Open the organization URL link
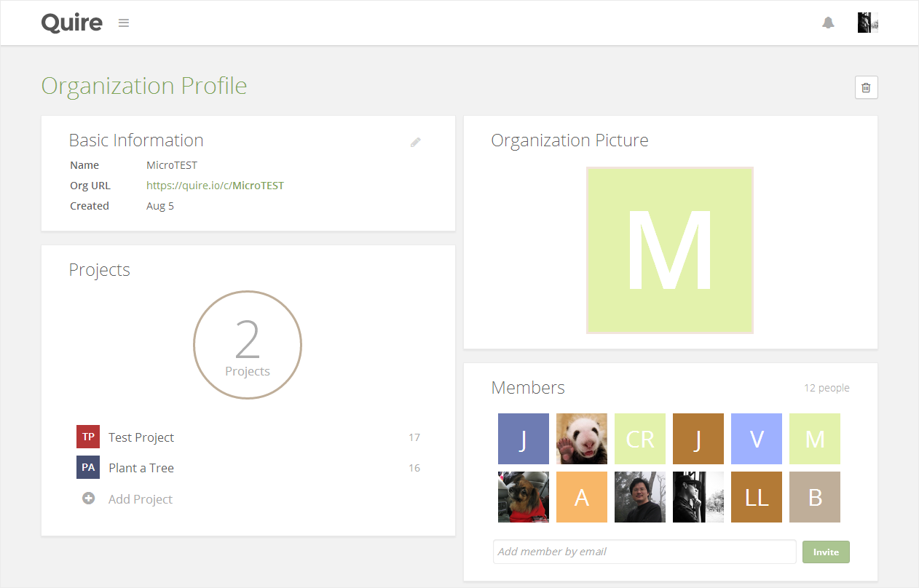919x588 pixels. tap(215, 186)
